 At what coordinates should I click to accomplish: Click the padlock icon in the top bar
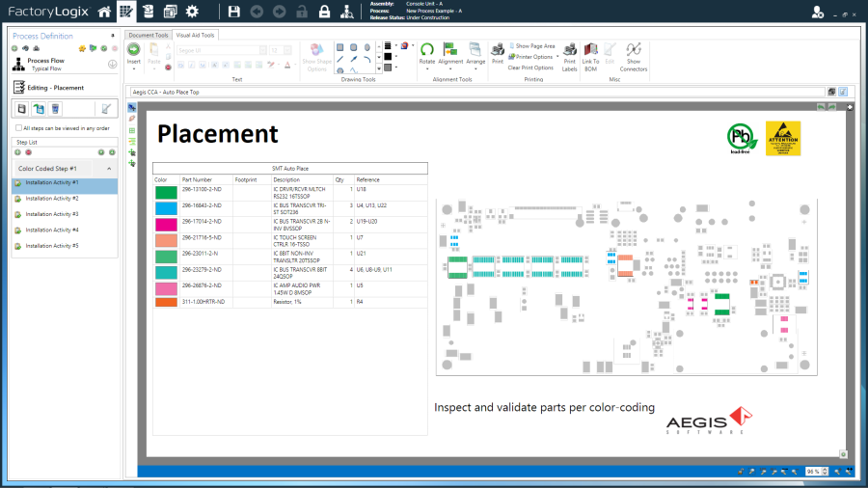click(x=323, y=12)
